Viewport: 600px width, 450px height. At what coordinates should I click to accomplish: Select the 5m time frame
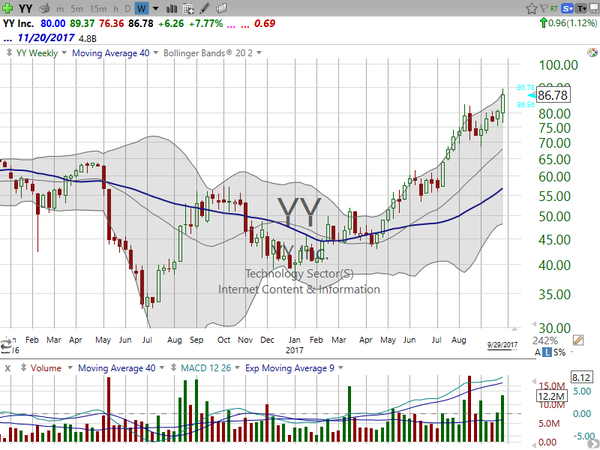(77, 8)
